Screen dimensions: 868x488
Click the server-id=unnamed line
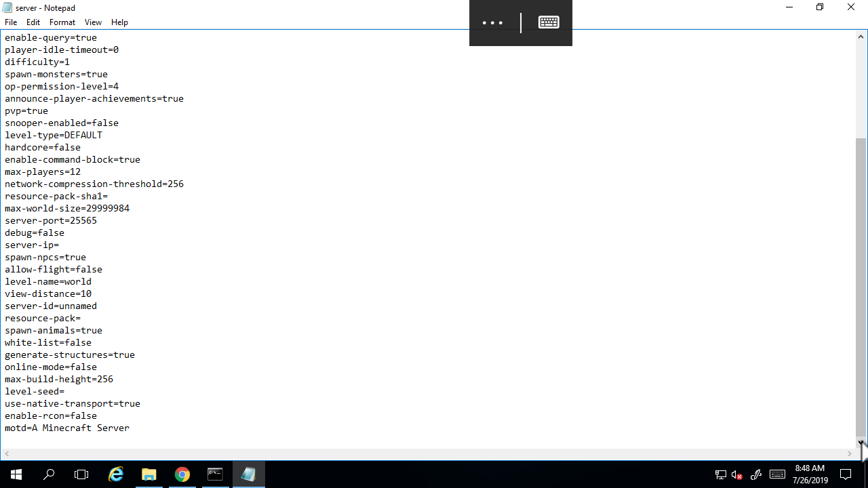[51, 306]
